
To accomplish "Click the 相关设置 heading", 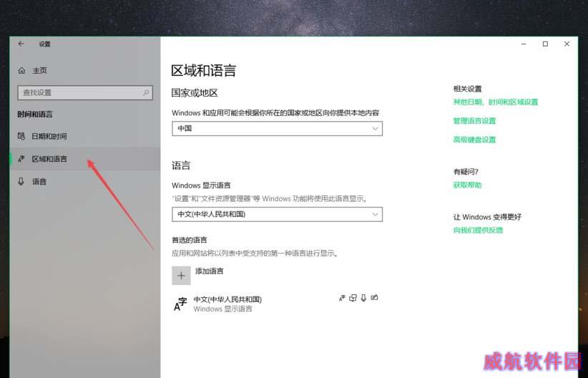I will pos(467,89).
